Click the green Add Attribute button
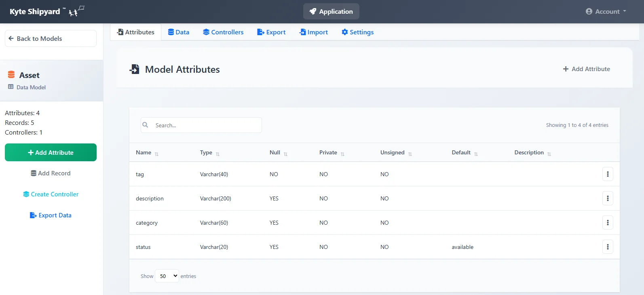 point(51,152)
